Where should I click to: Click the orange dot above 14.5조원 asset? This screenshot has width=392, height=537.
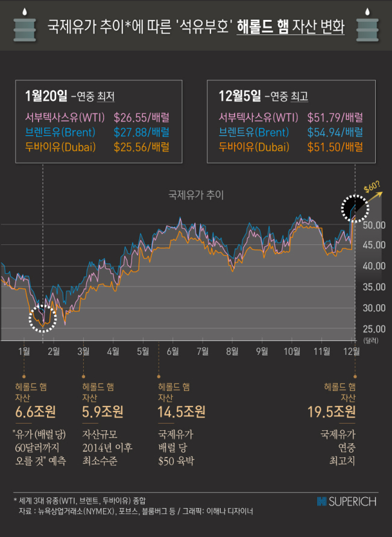click(x=159, y=377)
